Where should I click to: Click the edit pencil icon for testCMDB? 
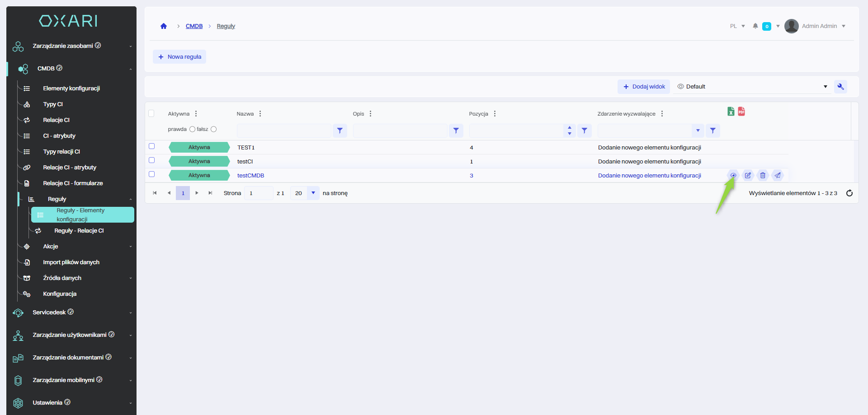coord(748,176)
